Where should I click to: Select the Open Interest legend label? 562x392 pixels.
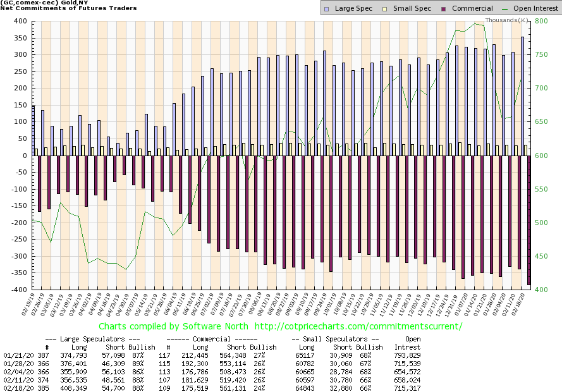(533, 8)
